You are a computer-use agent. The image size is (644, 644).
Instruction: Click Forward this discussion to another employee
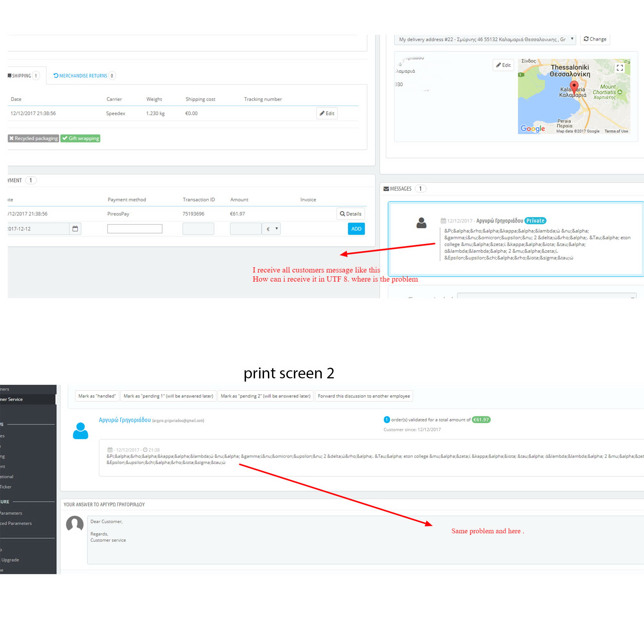[x=364, y=396]
